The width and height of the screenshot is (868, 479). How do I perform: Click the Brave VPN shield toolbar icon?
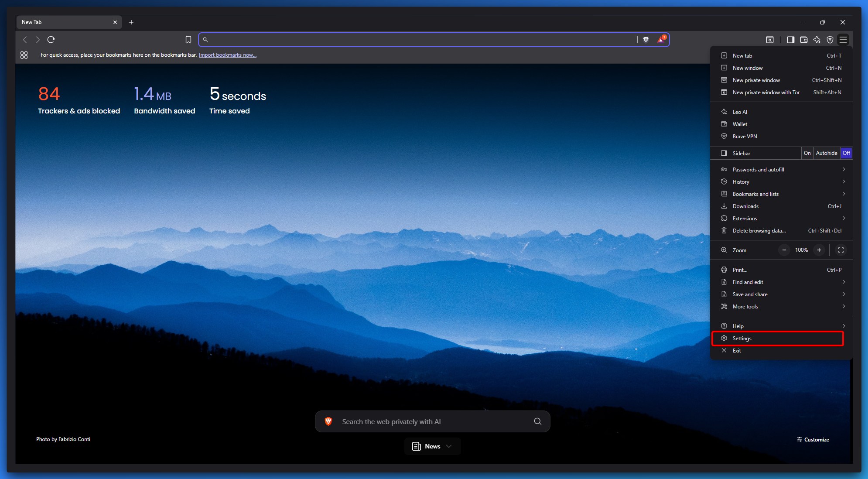(x=830, y=40)
